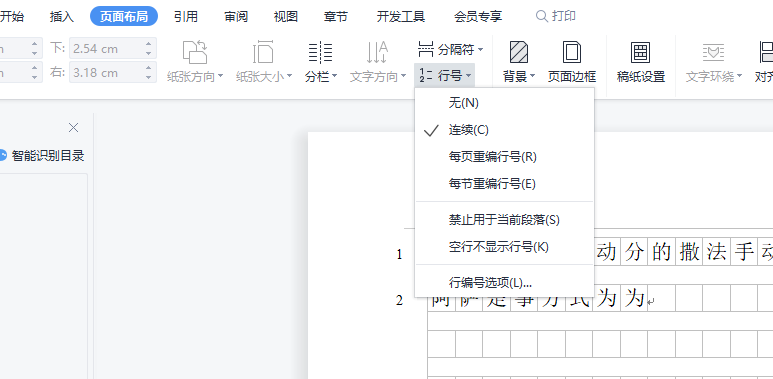Image resolution: width=773 pixels, height=379 pixels.
Task: Click the 智能识别目录 blue icon
Action: [x=3, y=156]
